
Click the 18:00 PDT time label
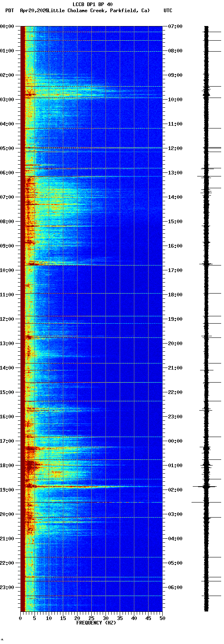(7, 466)
